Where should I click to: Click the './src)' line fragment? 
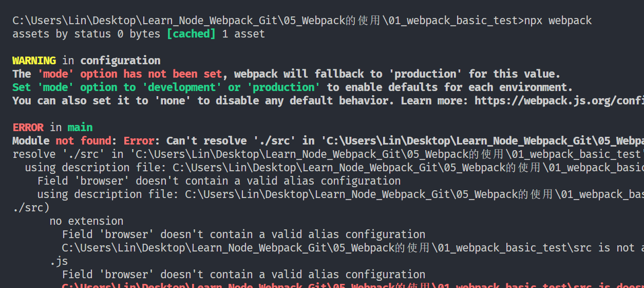tap(31, 208)
